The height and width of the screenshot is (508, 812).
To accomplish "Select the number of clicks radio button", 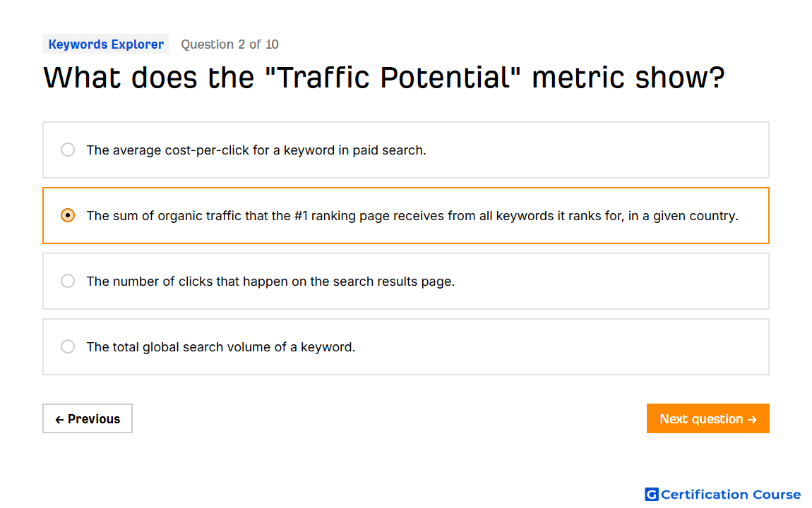I will [x=68, y=281].
